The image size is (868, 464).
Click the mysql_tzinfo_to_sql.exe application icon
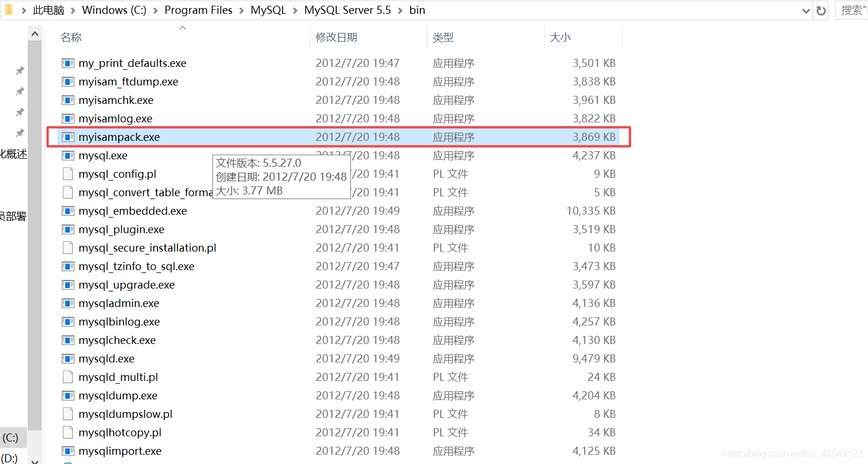[68, 267]
